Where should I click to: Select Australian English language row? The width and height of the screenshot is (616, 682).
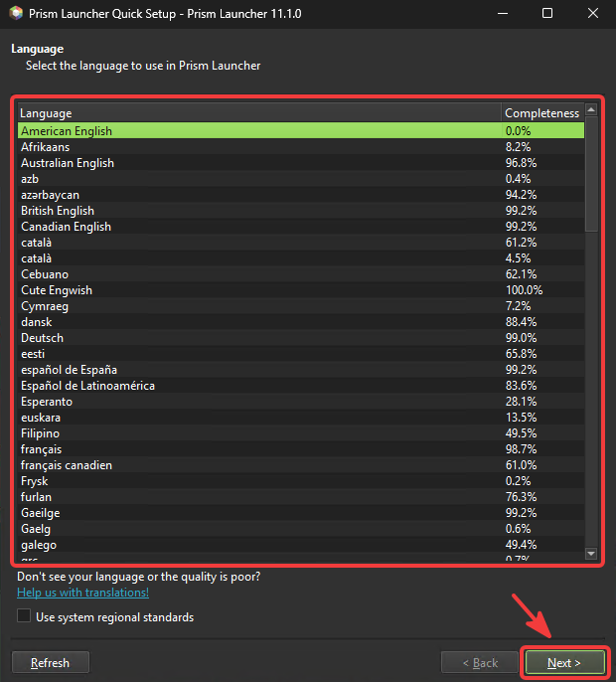click(301, 163)
